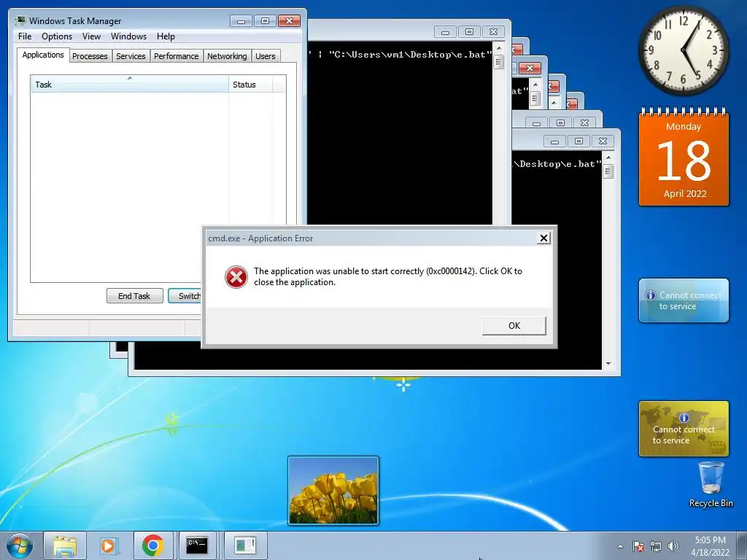This screenshot has width=747, height=560.
Task: Click the yellow map Cannot connect gadget
Action: [x=684, y=429]
